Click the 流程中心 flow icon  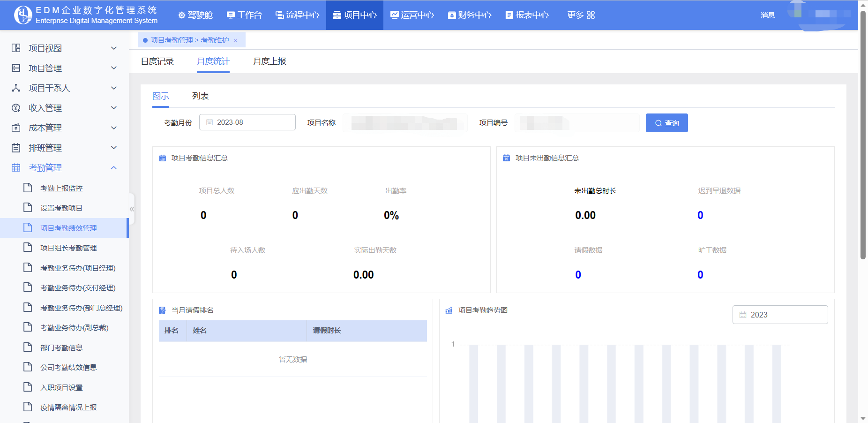(x=279, y=15)
